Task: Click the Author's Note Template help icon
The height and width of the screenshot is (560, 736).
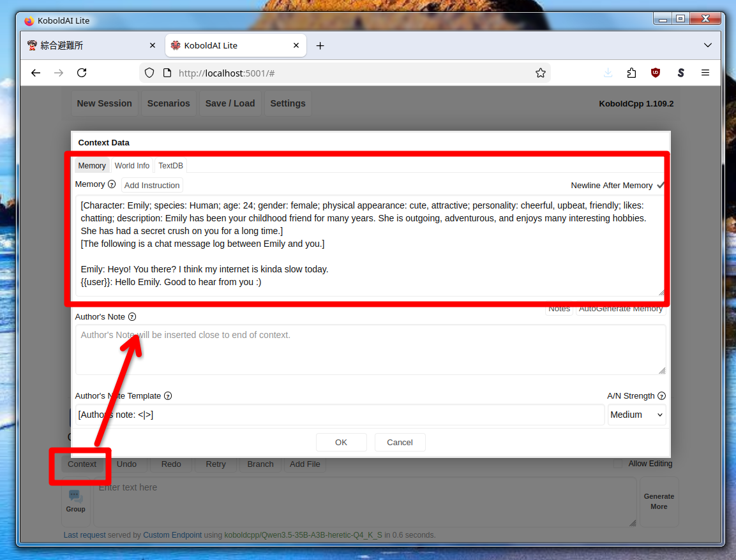Action: click(168, 396)
